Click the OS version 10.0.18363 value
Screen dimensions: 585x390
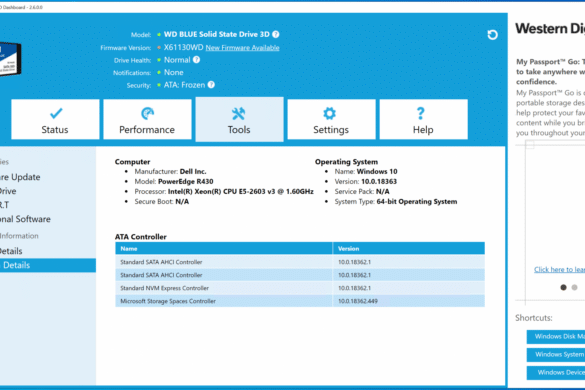click(379, 181)
